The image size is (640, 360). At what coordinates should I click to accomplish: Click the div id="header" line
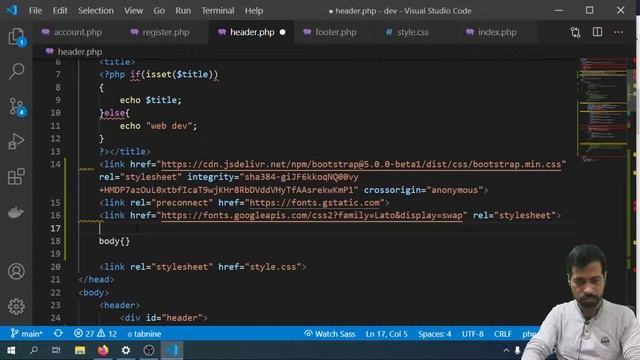pos(164,318)
